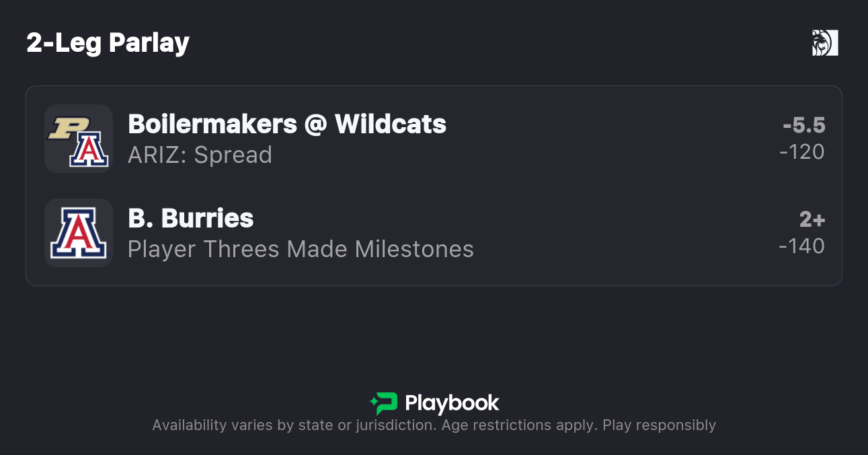
Task: Select the 2-Leg Parlay heading
Action: [108, 43]
